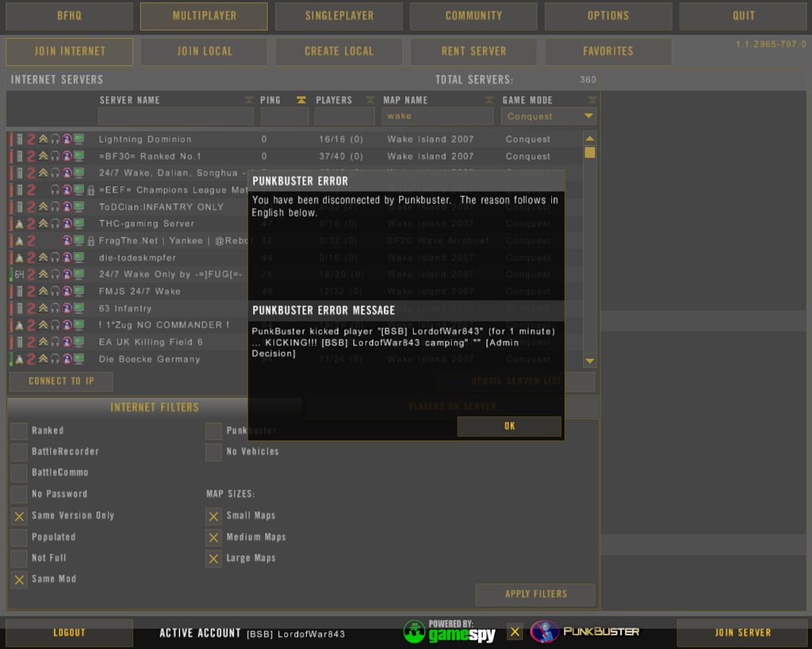The image size is (812, 649).
Task: Click the Ping filter input field
Action: tap(285, 116)
